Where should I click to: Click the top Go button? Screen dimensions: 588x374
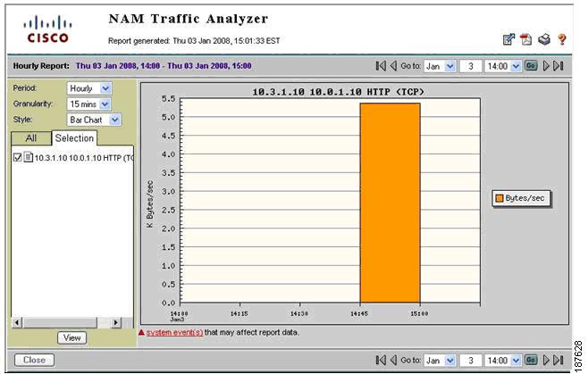pyautogui.click(x=531, y=65)
